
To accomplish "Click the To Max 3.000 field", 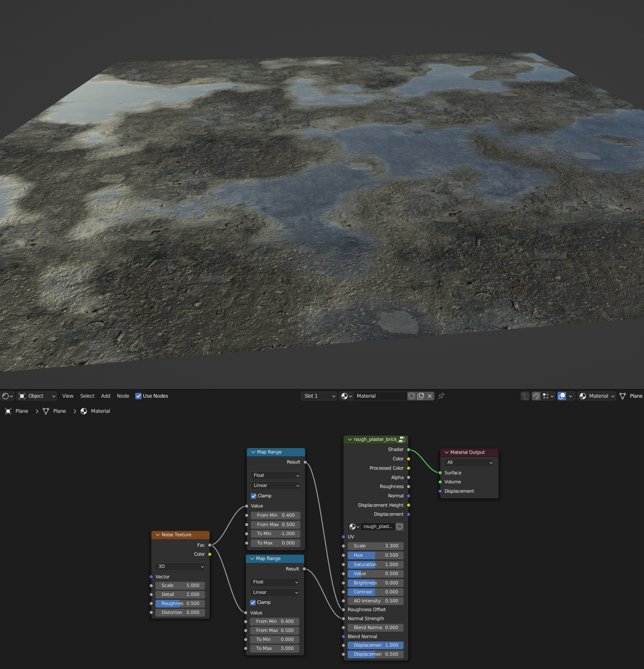I will click(275, 648).
